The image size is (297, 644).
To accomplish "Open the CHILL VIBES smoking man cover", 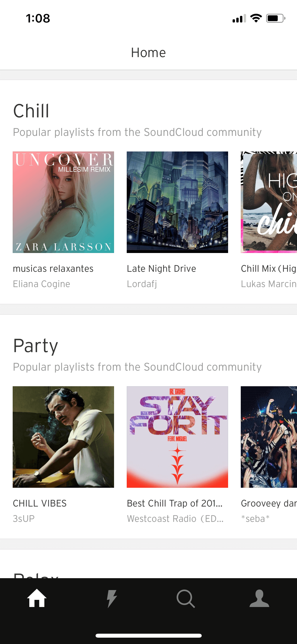I will pos(63,437).
